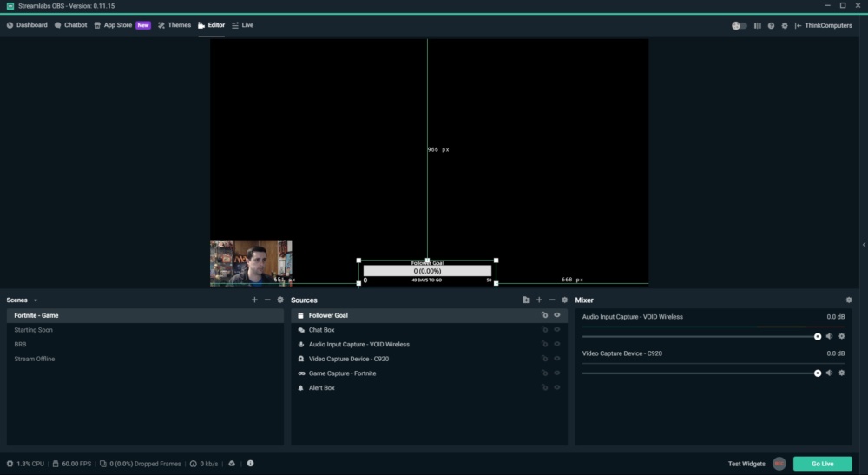
Task: Lock the Game Capture - Fortnite source
Action: tap(545, 373)
